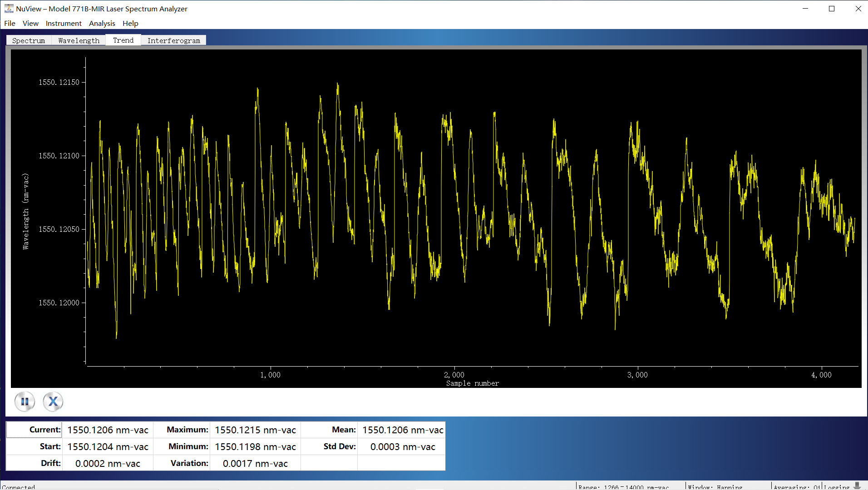The height and width of the screenshot is (490, 868).
Task: Clear the trend data with X button
Action: tap(53, 402)
